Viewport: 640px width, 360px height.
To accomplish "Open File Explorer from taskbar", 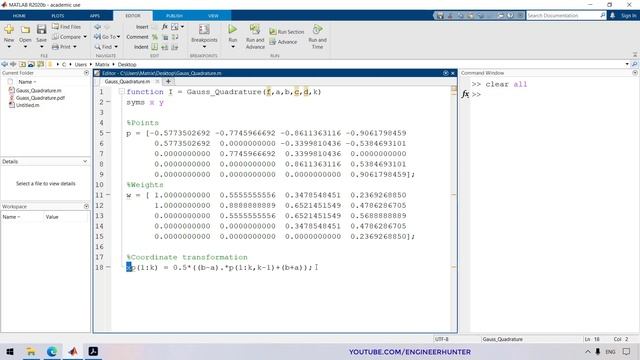I will click(x=31, y=351).
